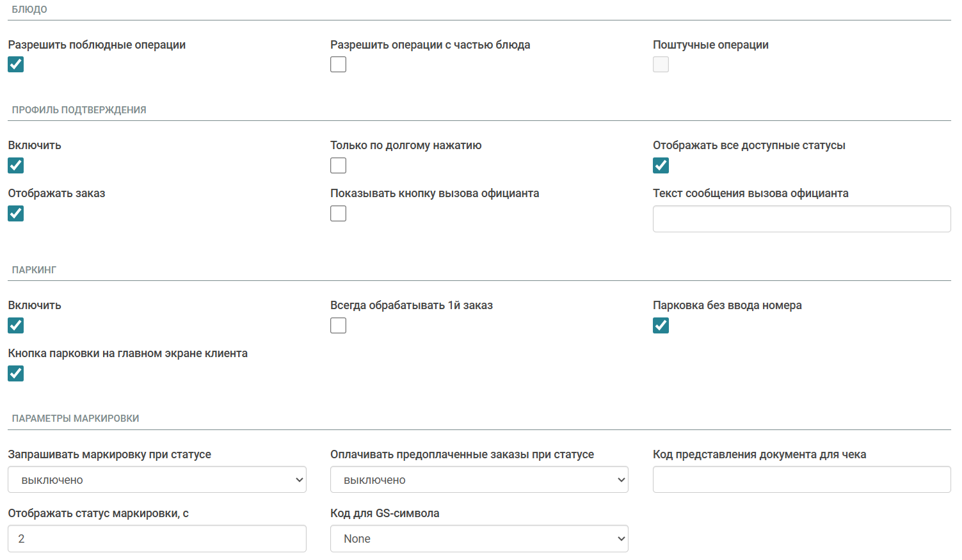Click 'Код представления документа для чека' field

tap(801, 479)
